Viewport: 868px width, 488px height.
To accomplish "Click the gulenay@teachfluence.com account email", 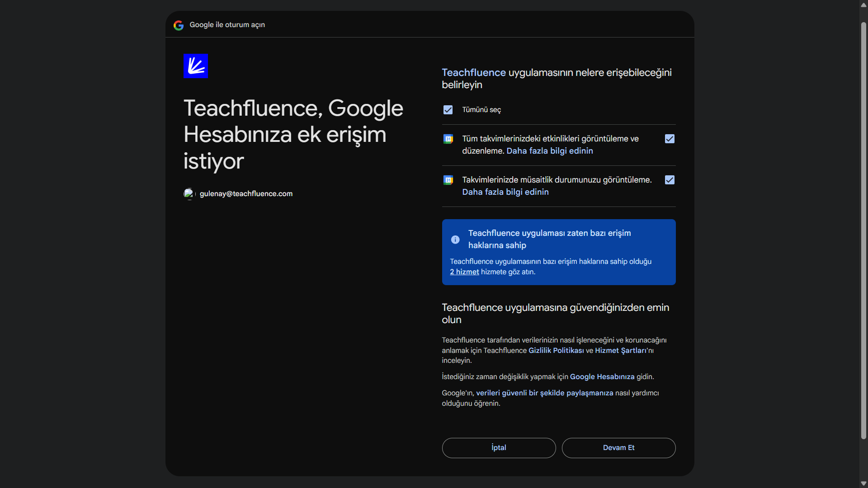I will tap(246, 194).
